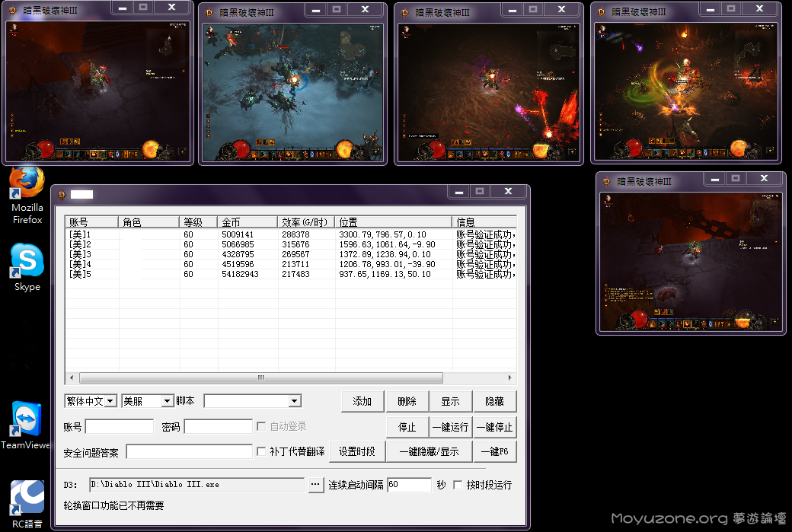Enable the 自动登录 checkbox
The image size is (792, 532).
click(262, 426)
